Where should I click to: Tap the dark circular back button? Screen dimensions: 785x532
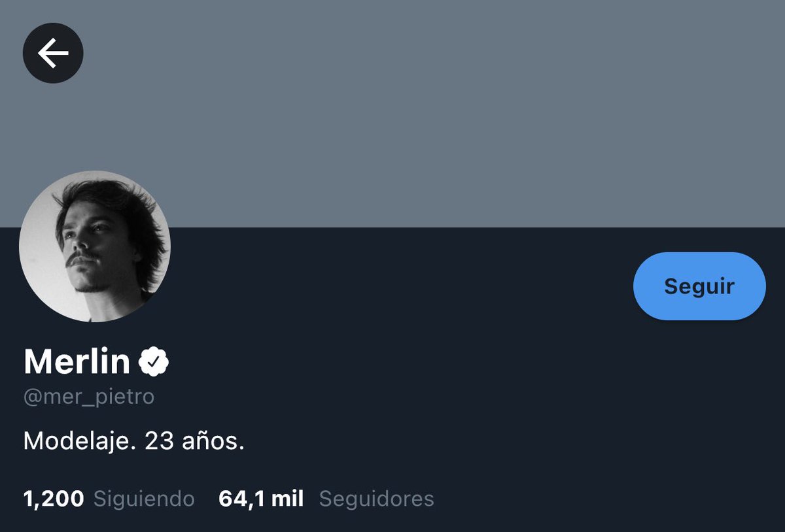tap(53, 53)
